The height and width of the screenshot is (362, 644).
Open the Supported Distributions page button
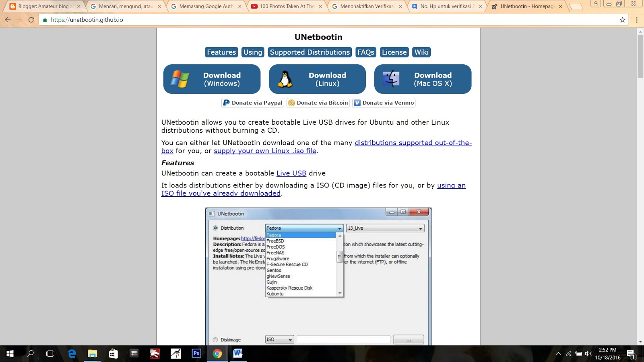310,52
